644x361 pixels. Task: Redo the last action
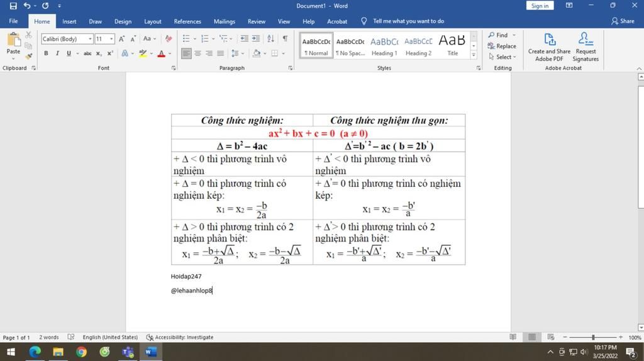[x=45, y=6]
